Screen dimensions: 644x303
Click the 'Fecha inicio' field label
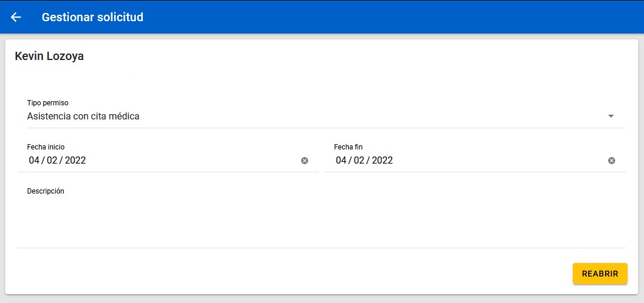46,147
